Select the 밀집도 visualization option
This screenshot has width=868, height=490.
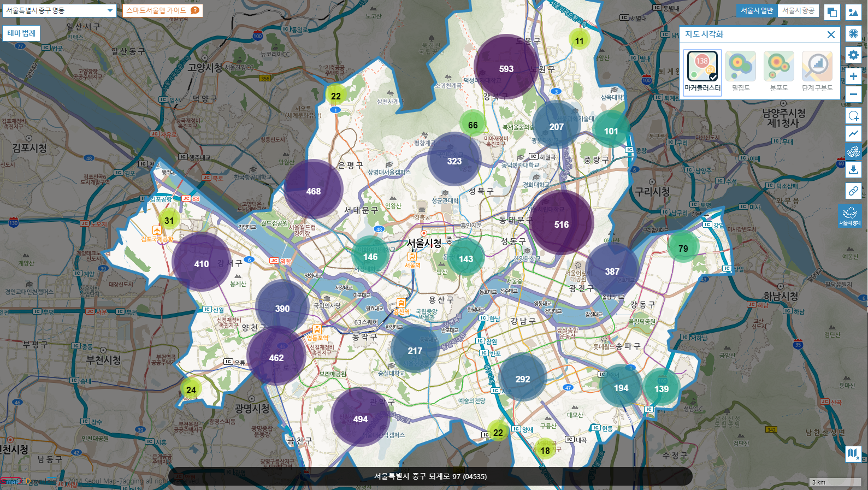741,73
